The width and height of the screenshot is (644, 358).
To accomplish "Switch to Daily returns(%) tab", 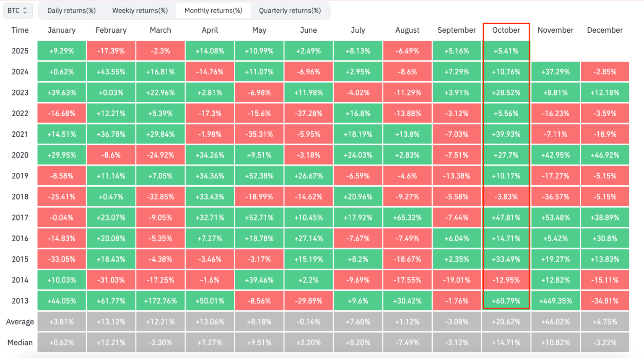I will pos(71,10).
